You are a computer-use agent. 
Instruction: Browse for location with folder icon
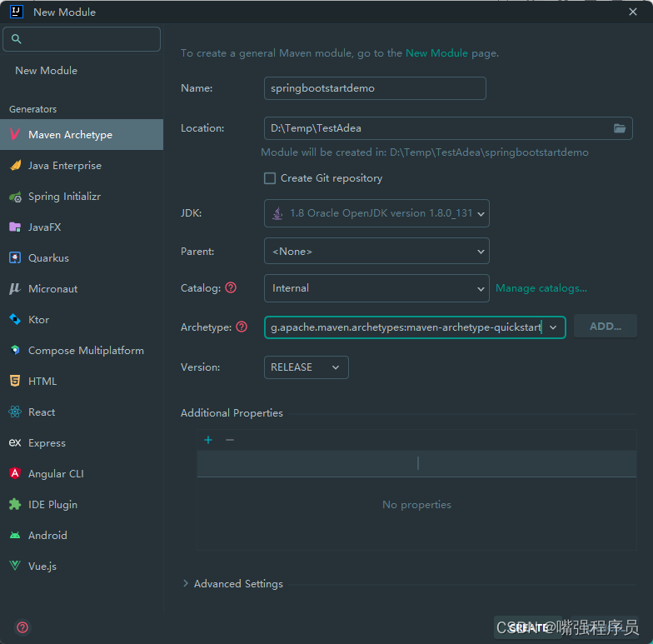click(620, 128)
